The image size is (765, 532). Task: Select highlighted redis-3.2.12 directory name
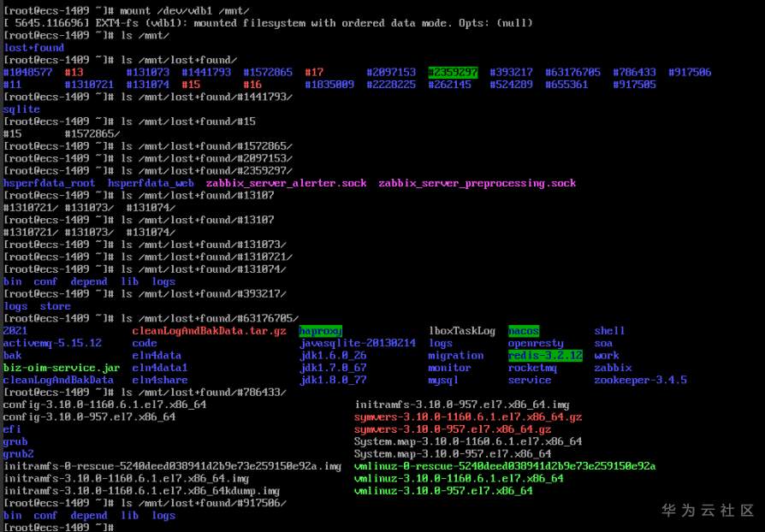pyautogui.click(x=545, y=356)
